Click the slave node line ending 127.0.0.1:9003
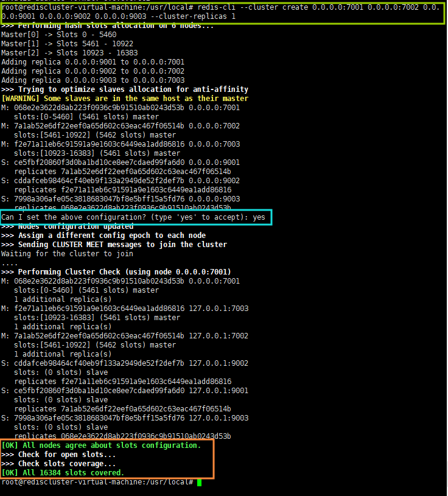Screen dimensions: 448x496 pyautogui.click(x=125, y=418)
